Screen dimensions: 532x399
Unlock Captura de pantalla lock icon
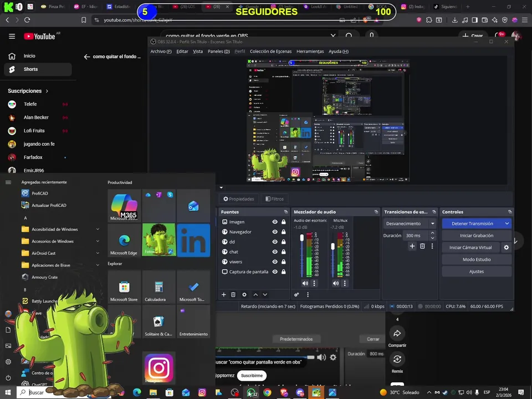coord(283,272)
